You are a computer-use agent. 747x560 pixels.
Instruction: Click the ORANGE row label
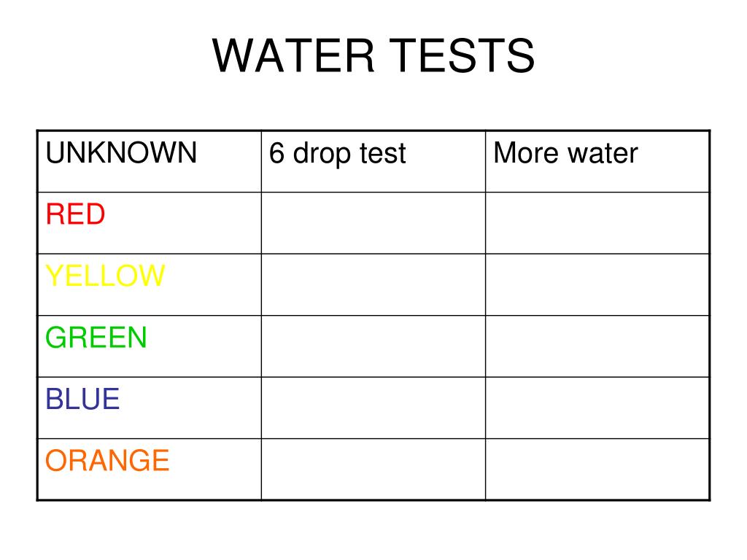(x=107, y=460)
